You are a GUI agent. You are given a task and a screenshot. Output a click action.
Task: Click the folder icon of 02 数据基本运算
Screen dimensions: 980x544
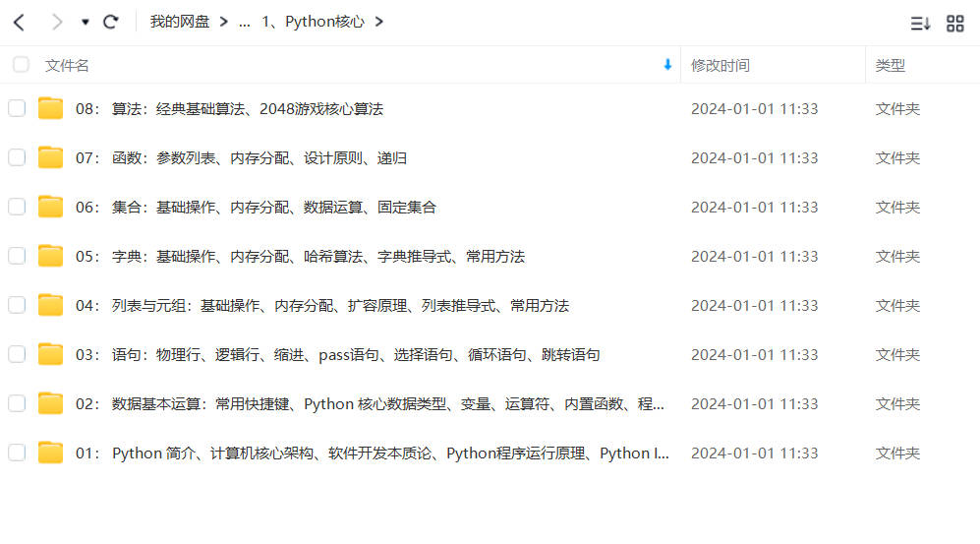(x=51, y=403)
